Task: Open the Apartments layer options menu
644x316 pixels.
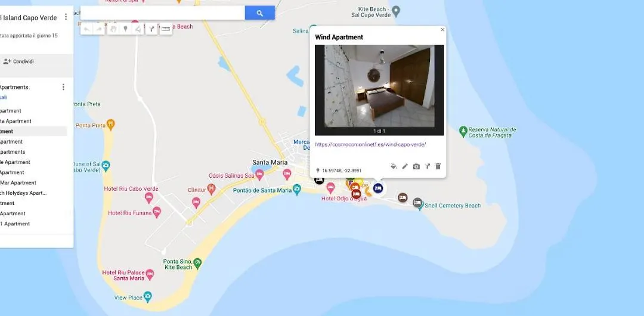Action: [x=63, y=87]
